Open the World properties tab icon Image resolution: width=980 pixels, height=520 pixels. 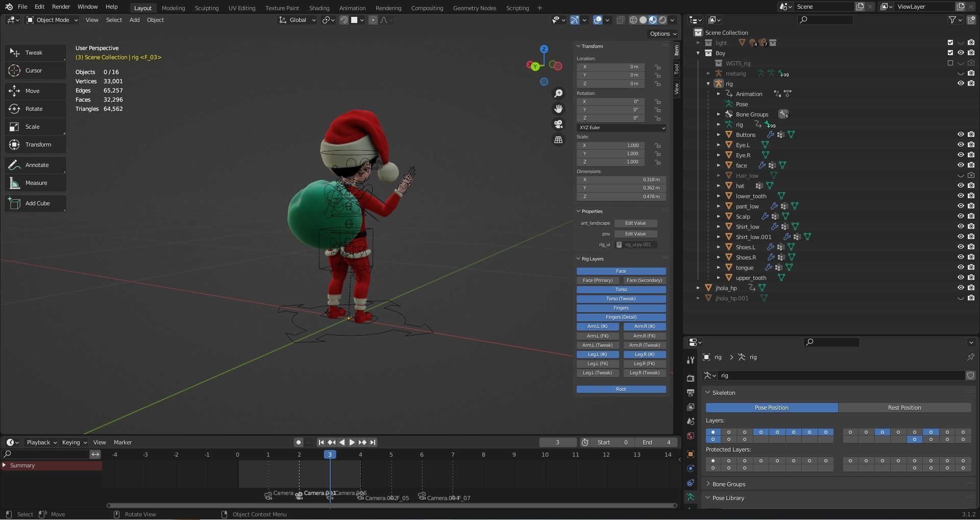point(690,436)
